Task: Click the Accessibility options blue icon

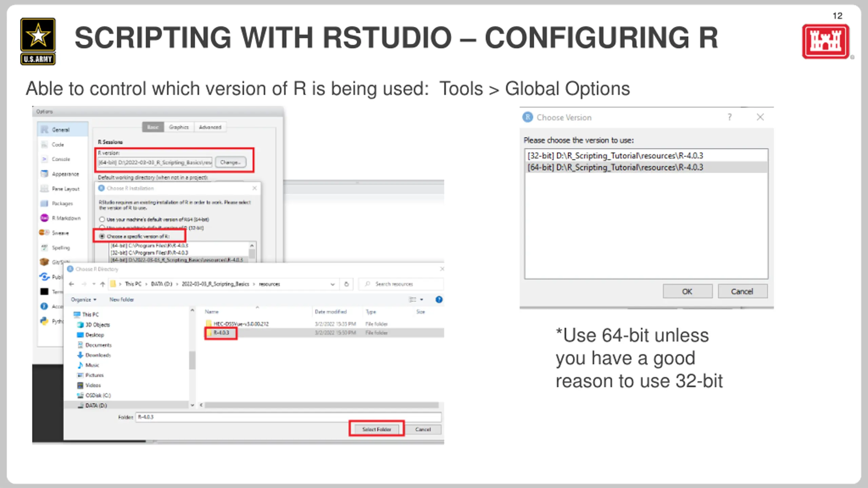Action: click(44, 306)
